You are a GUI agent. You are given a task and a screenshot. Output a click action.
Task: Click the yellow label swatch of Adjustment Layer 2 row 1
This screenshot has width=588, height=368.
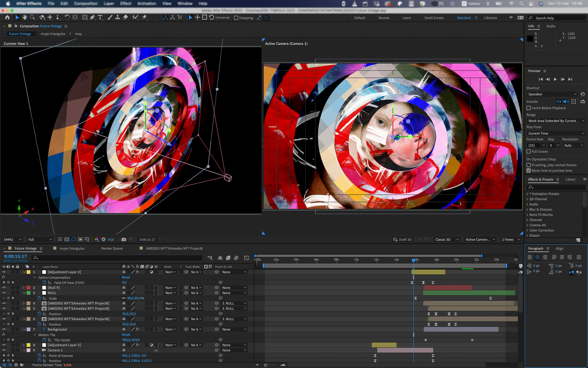click(28, 272)
